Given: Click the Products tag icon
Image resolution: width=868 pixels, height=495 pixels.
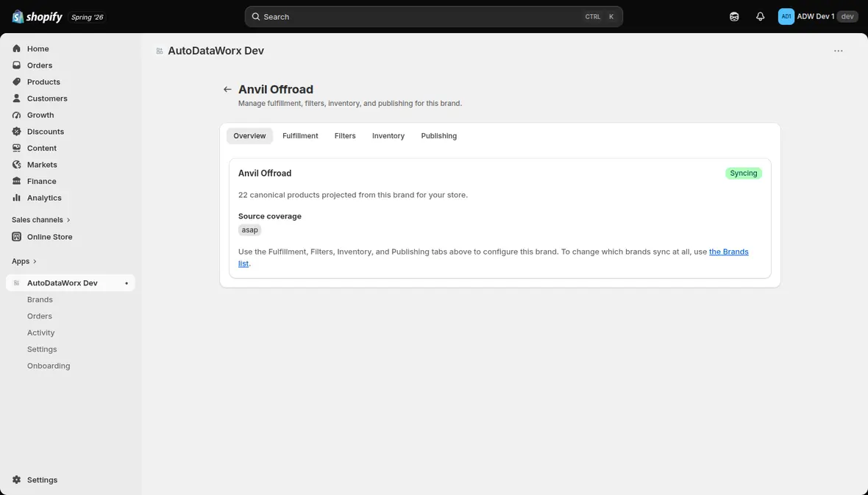Looking at the screenshot, I should 17,82.
